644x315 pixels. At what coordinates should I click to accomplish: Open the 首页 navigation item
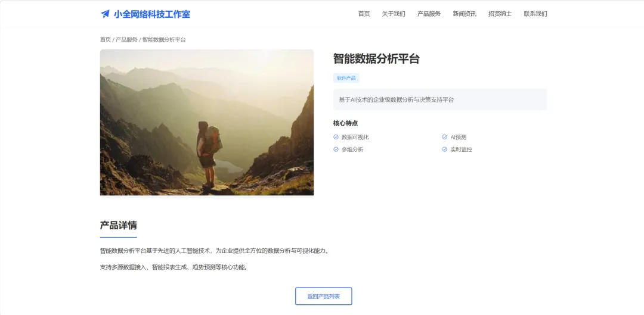coord(364,14)
